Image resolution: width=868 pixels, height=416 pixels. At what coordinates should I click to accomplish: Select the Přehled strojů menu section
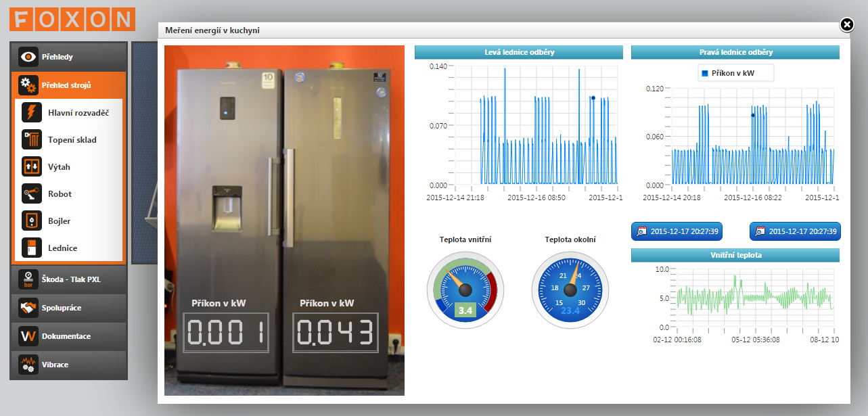coord(69,85)
